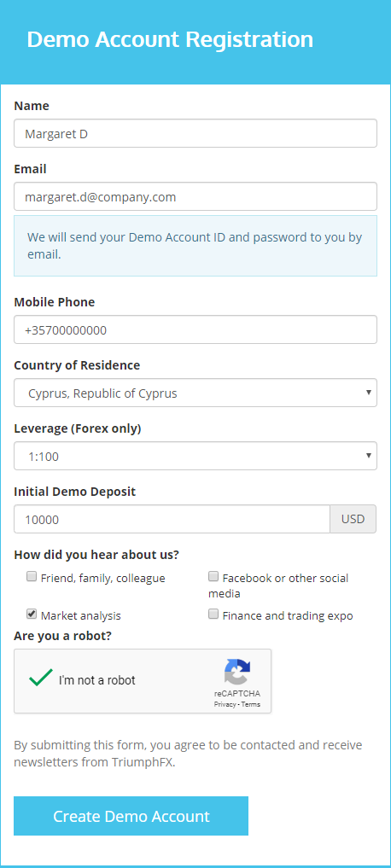391x868 pixels.
Task: Click the Create Demo Account button
Action: [131, 816]
